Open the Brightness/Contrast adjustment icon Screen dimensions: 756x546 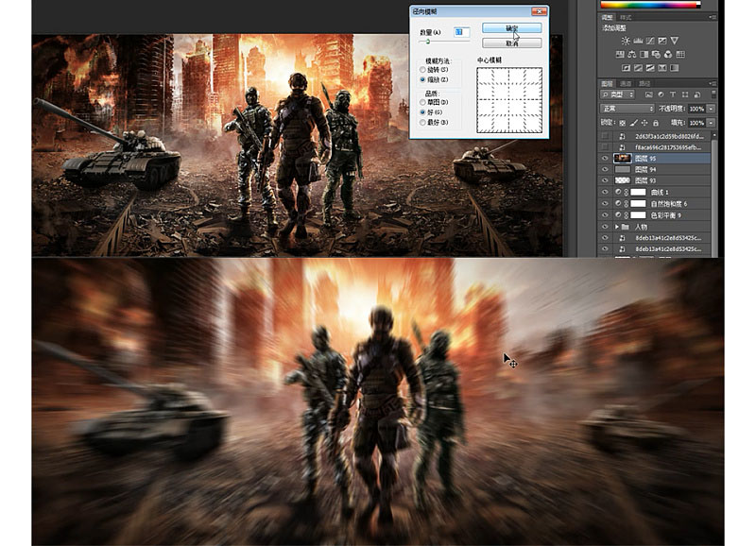click(627, 41)
